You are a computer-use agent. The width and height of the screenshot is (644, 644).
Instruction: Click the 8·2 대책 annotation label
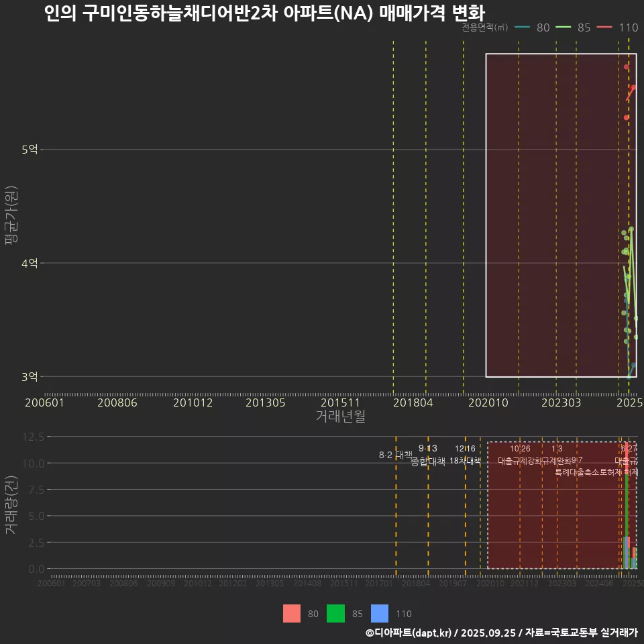tap(396, 455)
